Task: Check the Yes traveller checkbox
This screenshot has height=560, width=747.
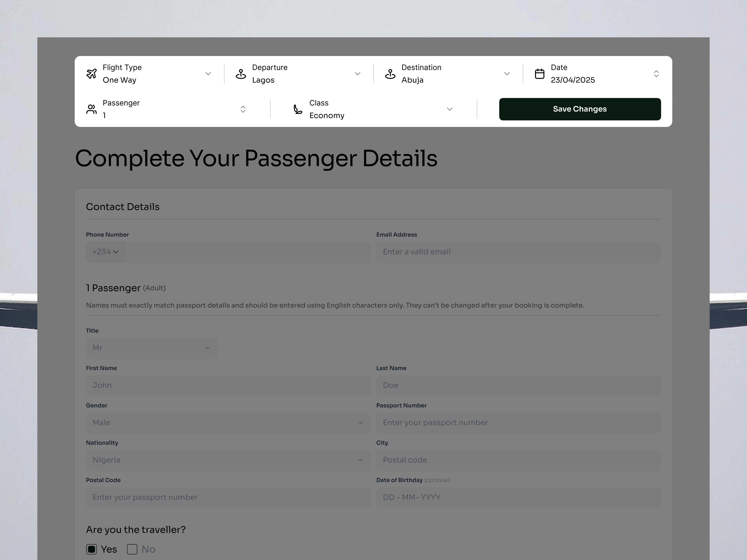Action: pyautogui.click(x=92, y=549)
